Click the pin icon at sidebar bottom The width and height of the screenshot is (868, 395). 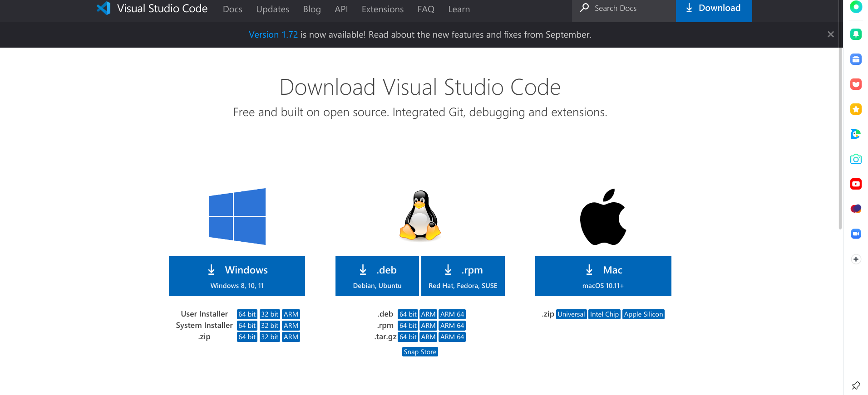856,385
